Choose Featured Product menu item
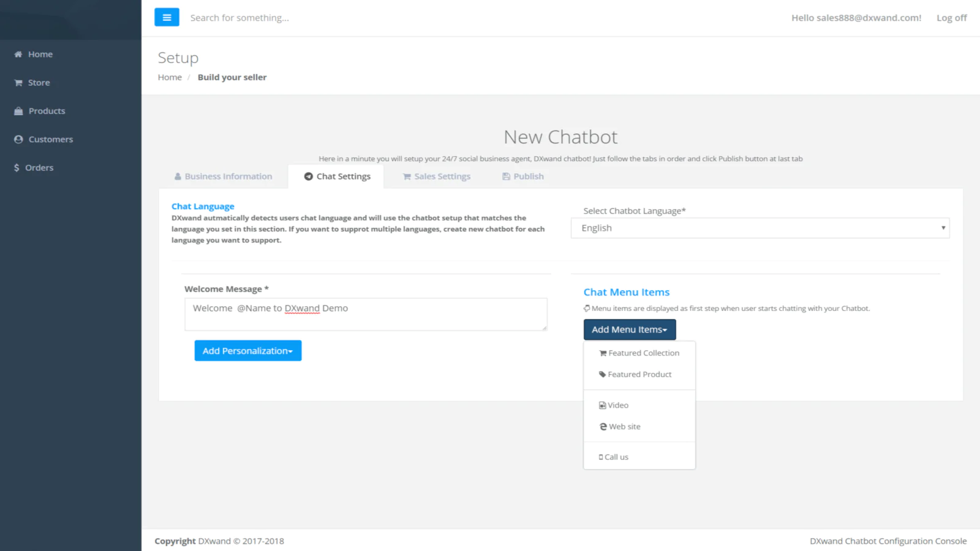Screen dimensions: 980x551 639,375
